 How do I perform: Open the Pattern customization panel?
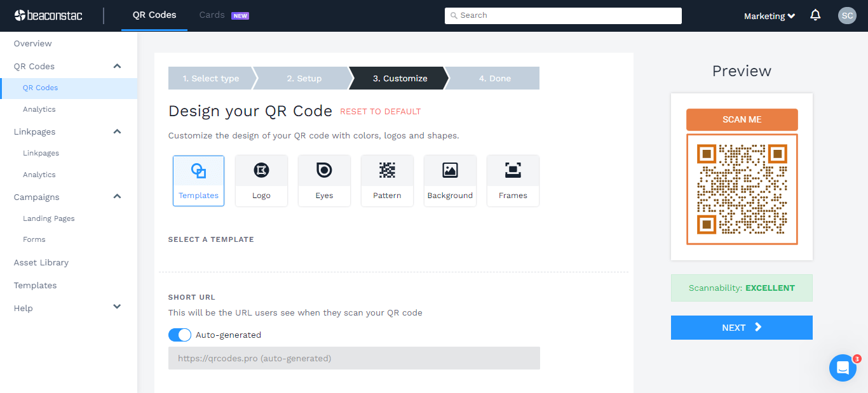387,180
